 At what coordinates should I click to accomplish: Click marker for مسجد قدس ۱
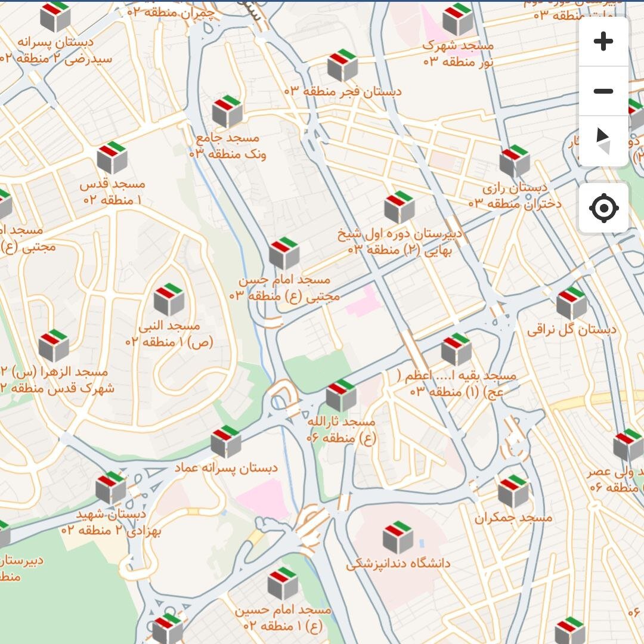(112, 157)
